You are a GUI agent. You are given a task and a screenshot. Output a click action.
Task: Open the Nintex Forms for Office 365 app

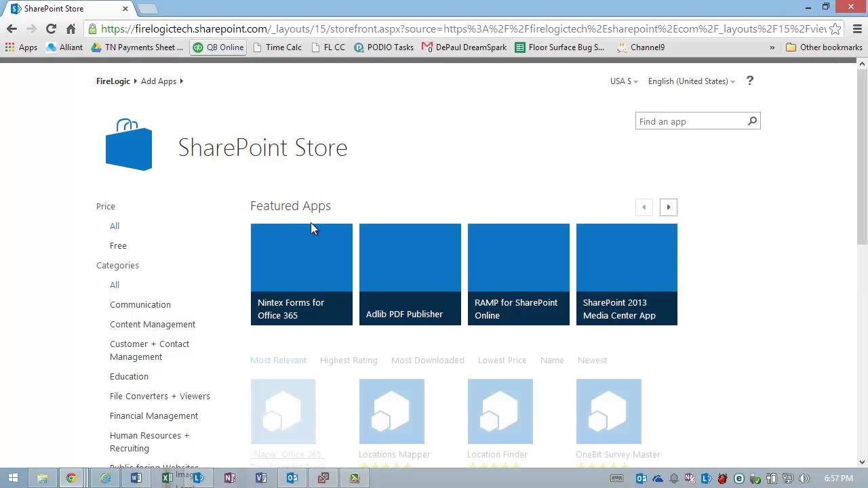coord(301,274)
